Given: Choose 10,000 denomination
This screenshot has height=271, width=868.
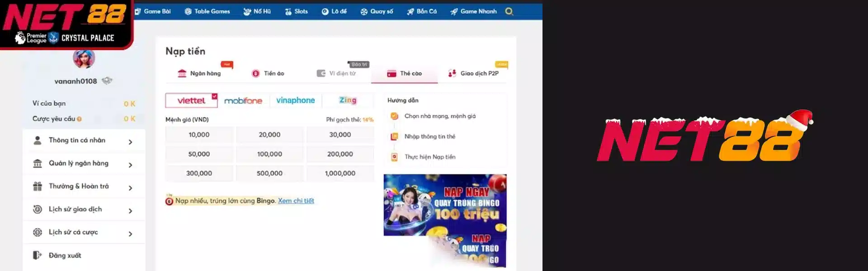Looking at the screenshot, I should click(x=199, y=135).
